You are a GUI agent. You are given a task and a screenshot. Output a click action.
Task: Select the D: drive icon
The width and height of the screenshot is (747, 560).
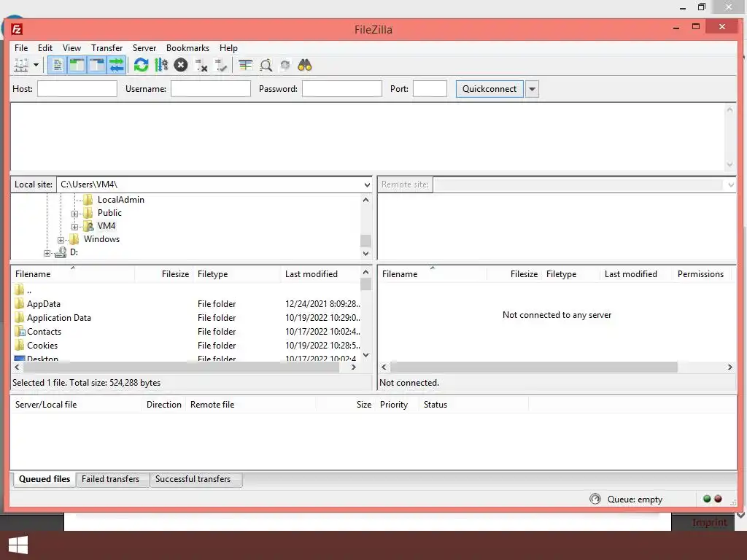pyautogui.click(x=61, y=252)
